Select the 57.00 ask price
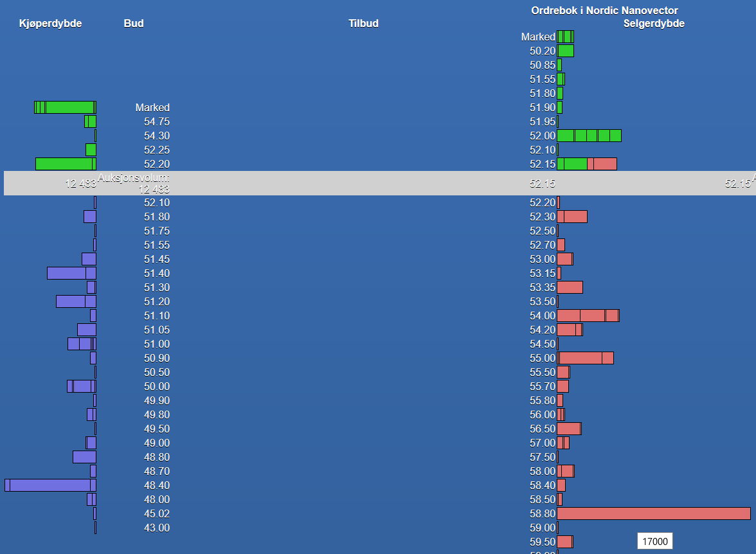The image size is (756, 554). [543, 443]
